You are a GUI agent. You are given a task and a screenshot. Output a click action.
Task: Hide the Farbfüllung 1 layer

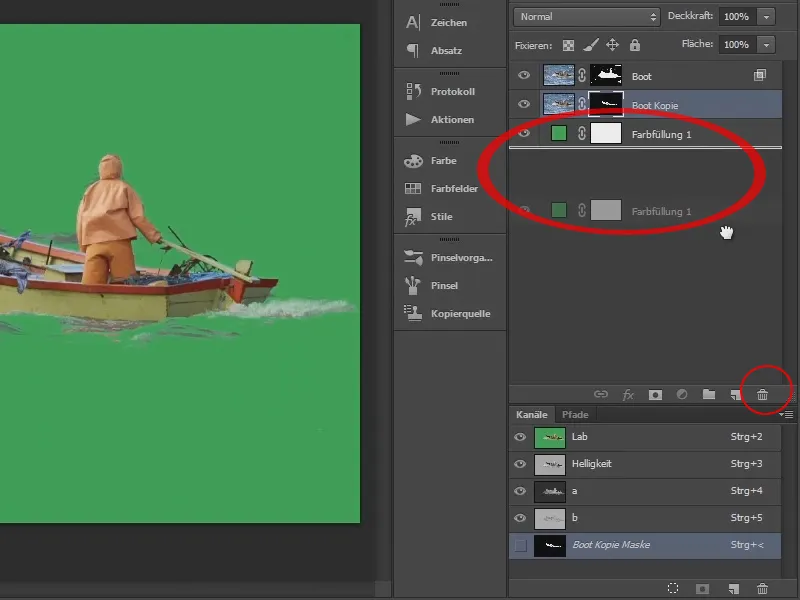(524, 134)
